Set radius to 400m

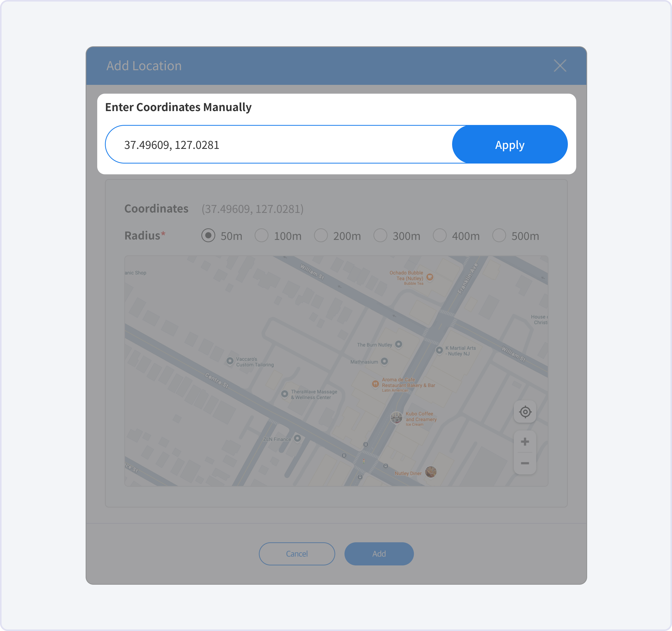pos(440,235)
